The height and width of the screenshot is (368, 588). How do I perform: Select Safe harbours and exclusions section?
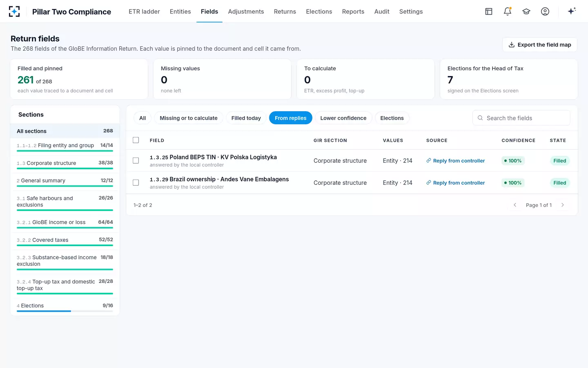(65, 203)
